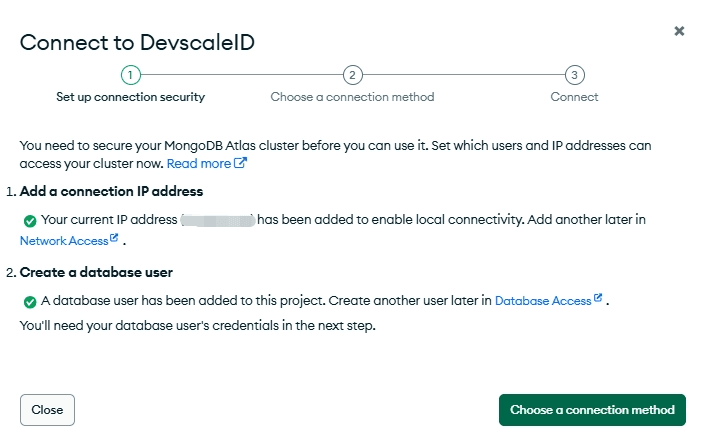Click step 3 circle in the stepper
705x444 pixels.
point(575,75)
